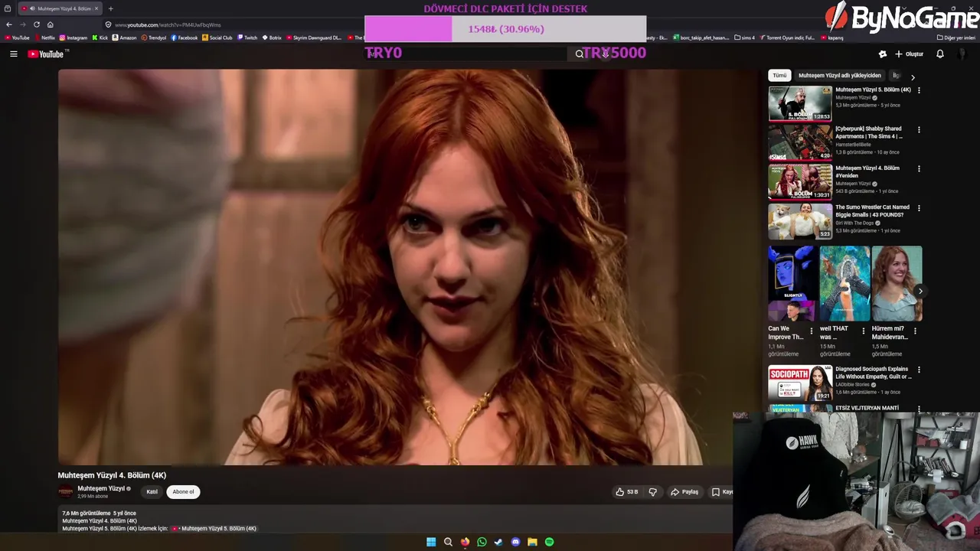
Task: Open The Sumo Wrestler Cat video
Action: point(800,220)
